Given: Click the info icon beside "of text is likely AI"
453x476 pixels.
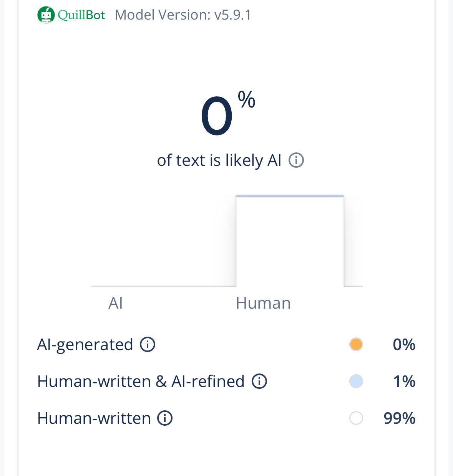Looking at the screenshot, I should coord(296,160).
